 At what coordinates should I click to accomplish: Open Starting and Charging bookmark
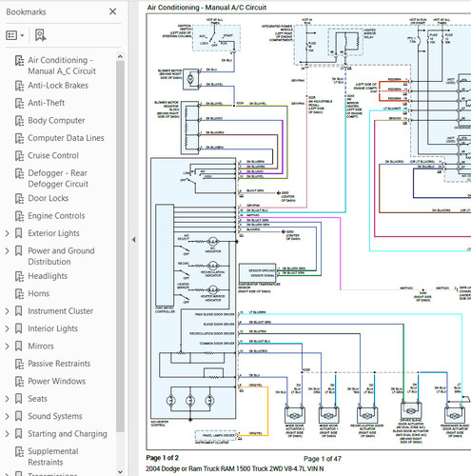tap(68, 434)
